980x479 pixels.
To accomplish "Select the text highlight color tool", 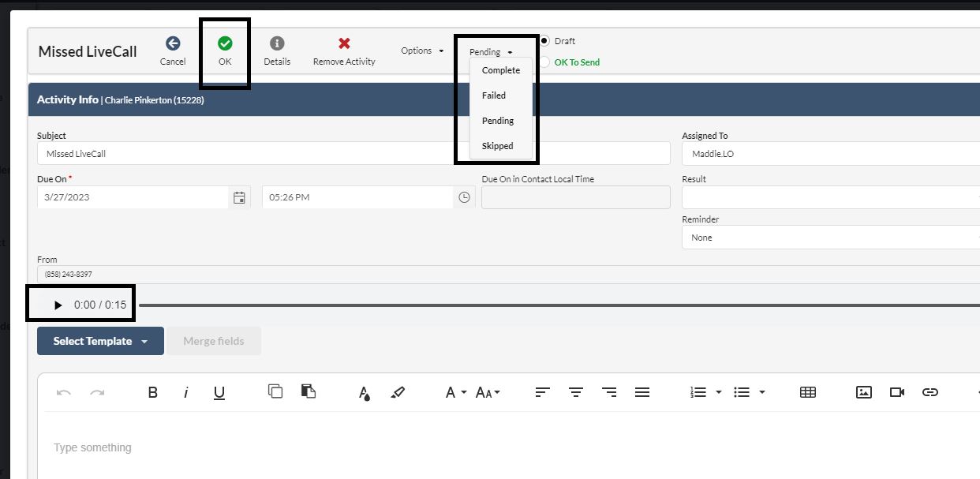I will tap(398, 391).
